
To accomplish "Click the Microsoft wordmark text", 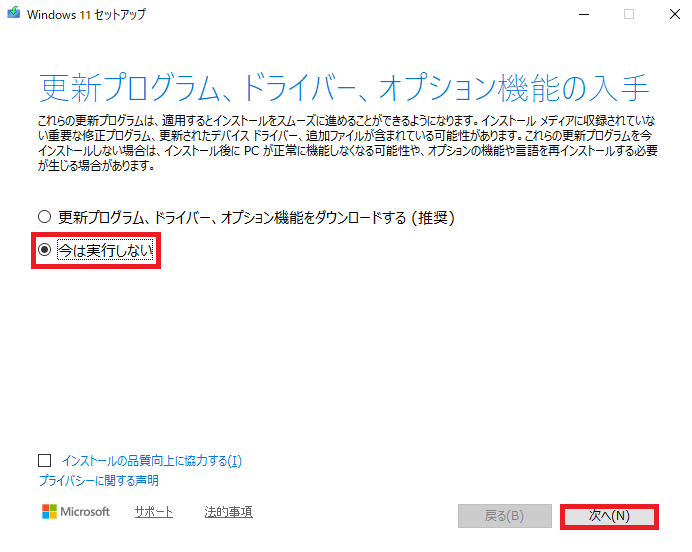I will (86, 512).
